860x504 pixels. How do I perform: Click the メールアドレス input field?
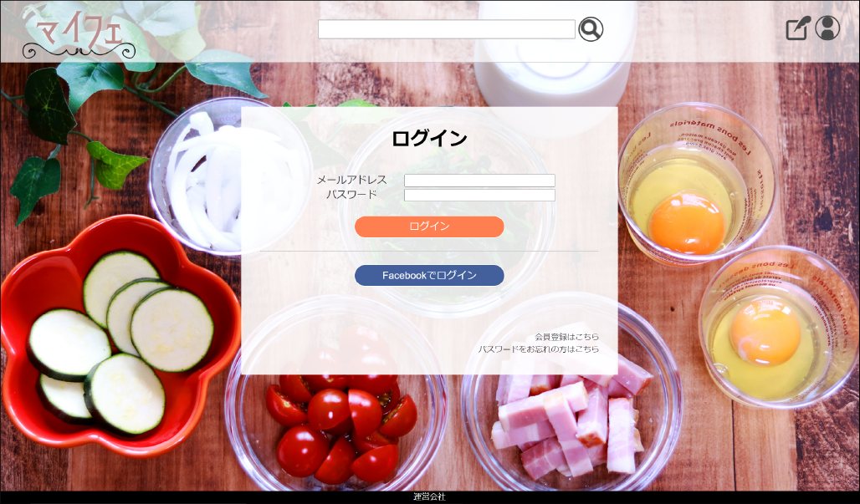click(479, 181)
